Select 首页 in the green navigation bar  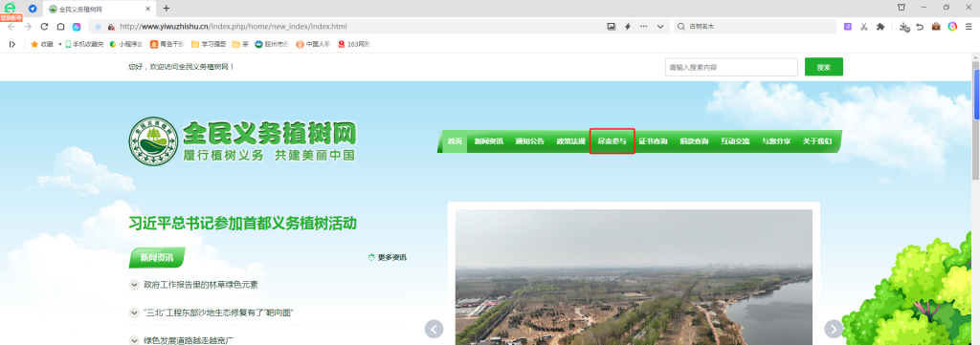click(455, 141)
